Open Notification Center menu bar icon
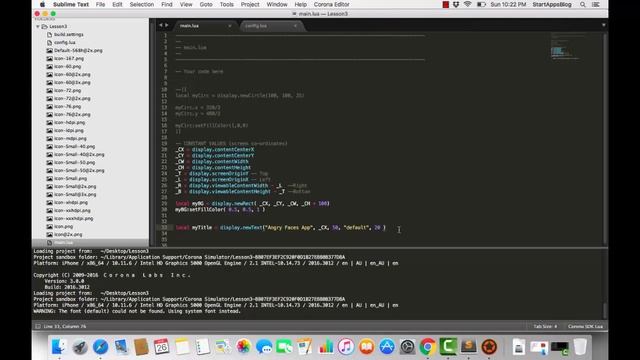The width and height of the screenshot is (640, 360). tap(596, 4)
